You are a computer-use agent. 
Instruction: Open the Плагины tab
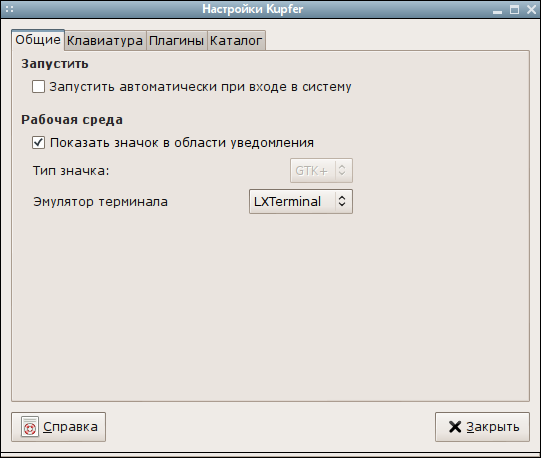click(x=177, y=41)
